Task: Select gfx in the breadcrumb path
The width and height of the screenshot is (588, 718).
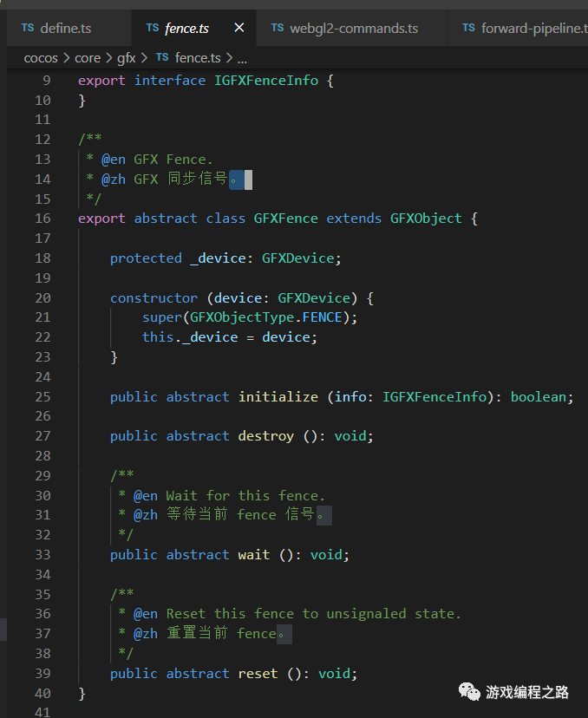Action: tap(126, 58)
